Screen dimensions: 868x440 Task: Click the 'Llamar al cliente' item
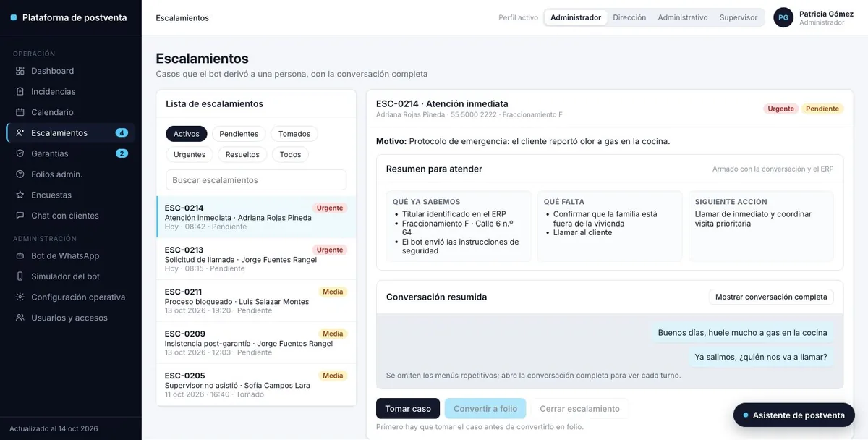tap(582, 232)
